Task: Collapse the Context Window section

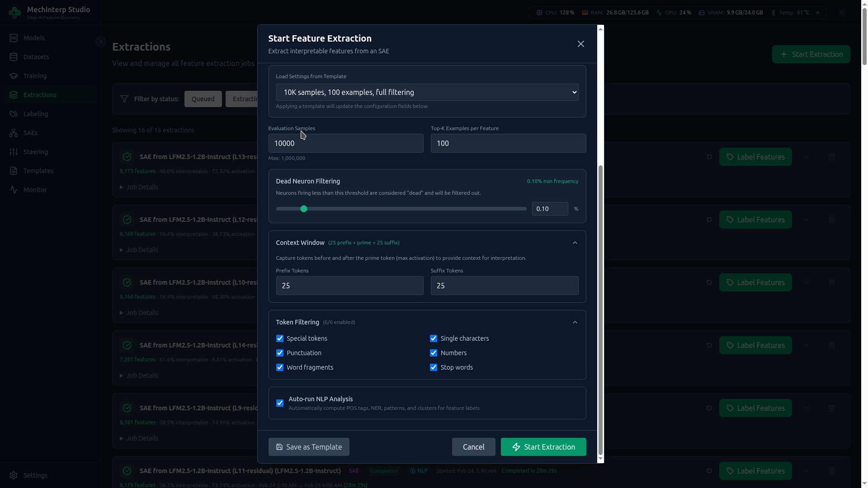Action: click(x=575, y=243)
